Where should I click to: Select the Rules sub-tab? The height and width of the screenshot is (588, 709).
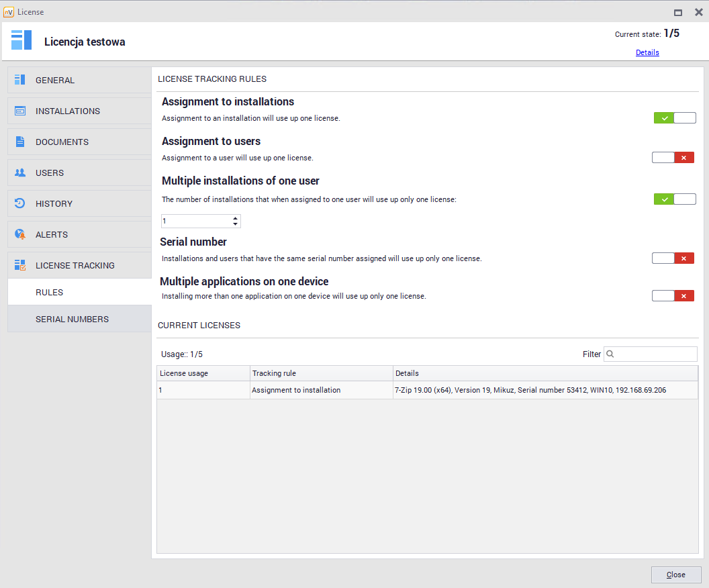coord(50,293)
